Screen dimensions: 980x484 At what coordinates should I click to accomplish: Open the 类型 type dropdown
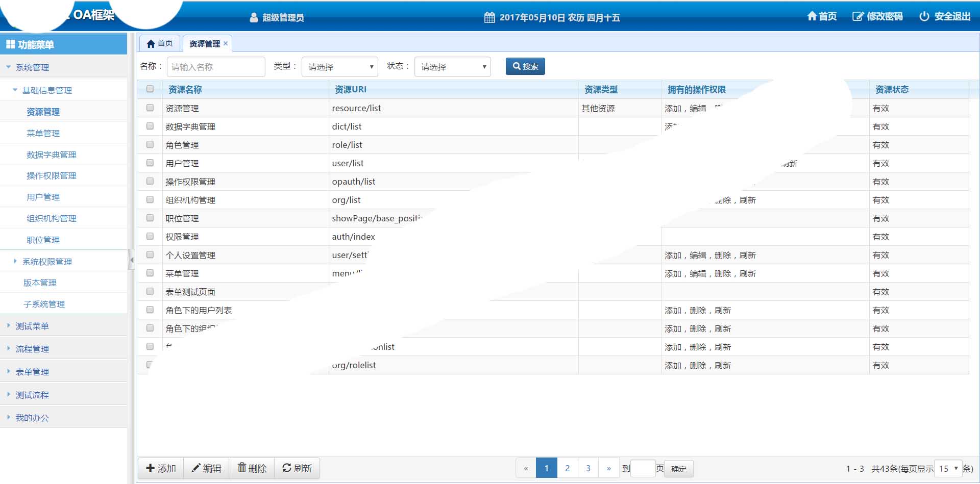[x=340, y=67]
